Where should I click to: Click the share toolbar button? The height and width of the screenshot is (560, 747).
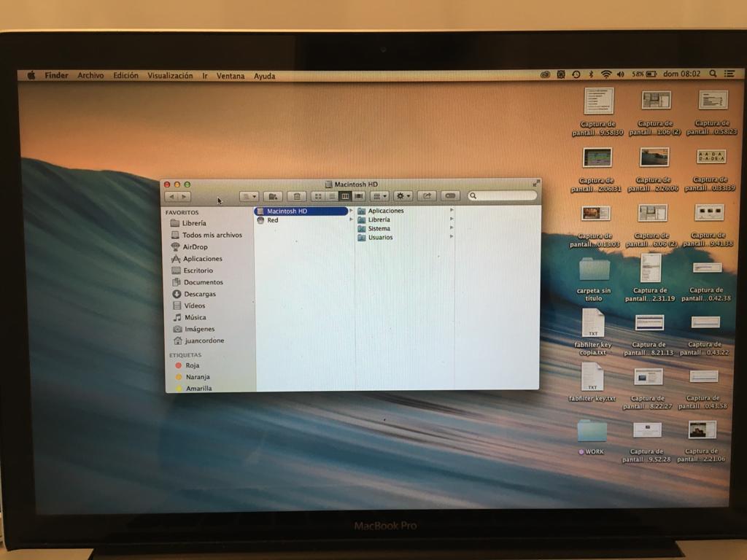[x=427, y=196]
